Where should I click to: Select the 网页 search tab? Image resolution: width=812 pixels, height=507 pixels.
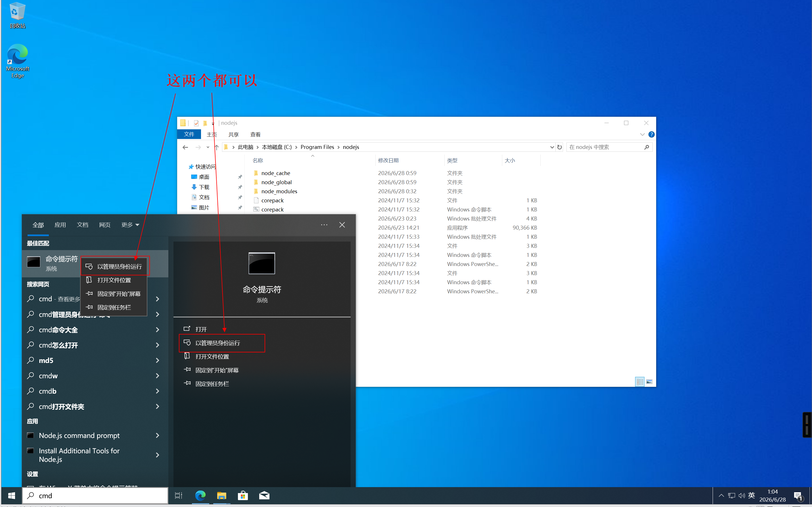pos(104,225)
